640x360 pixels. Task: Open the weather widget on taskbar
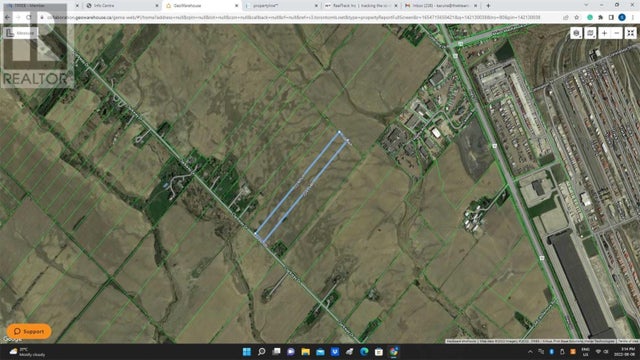(x=28, y=352)
